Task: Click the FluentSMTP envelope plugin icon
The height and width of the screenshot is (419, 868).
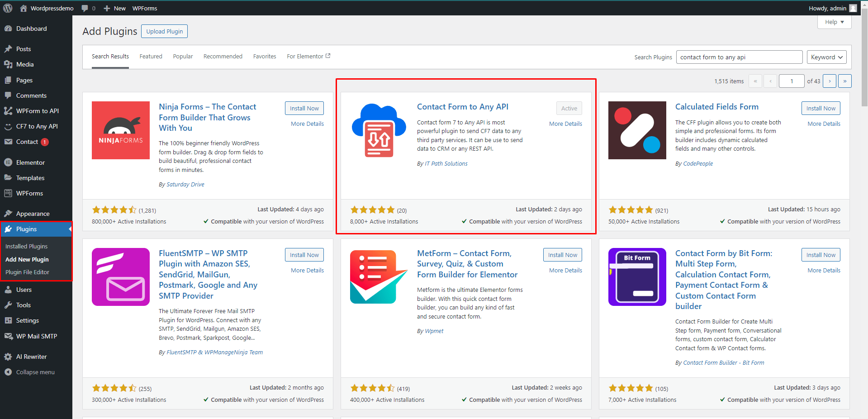Action: pos(121,277)
